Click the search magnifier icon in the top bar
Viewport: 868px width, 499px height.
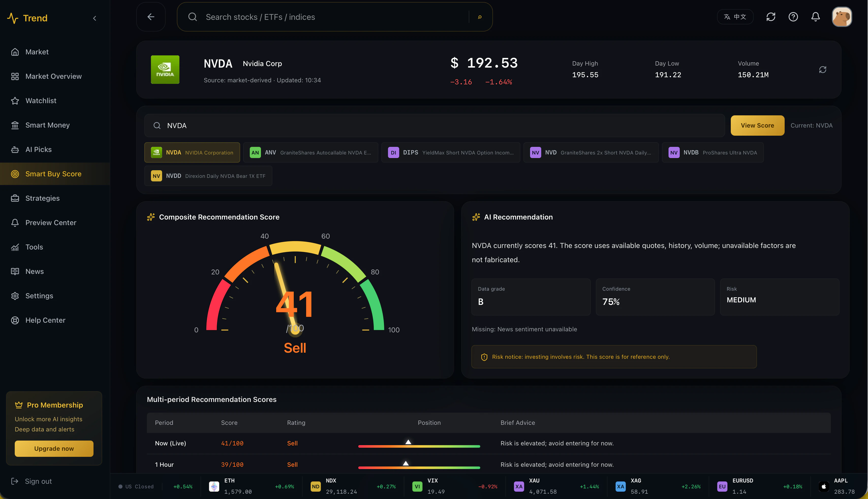(x=193, y=17)
